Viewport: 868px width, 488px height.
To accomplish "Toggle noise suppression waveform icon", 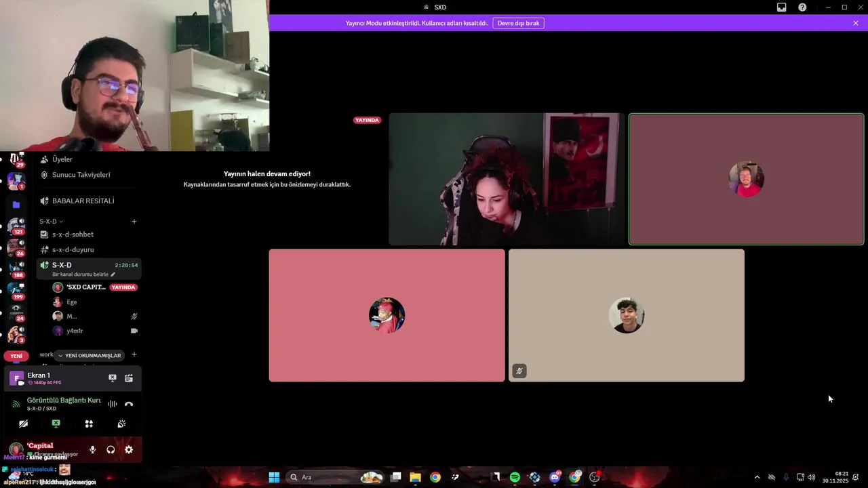I will (113, 404).
